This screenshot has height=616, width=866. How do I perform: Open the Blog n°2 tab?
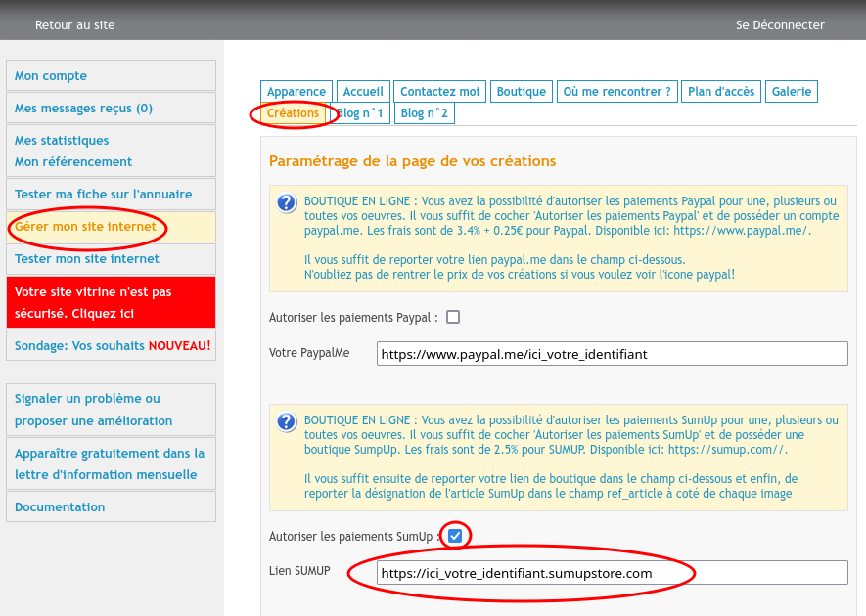[x=425, y=113]
